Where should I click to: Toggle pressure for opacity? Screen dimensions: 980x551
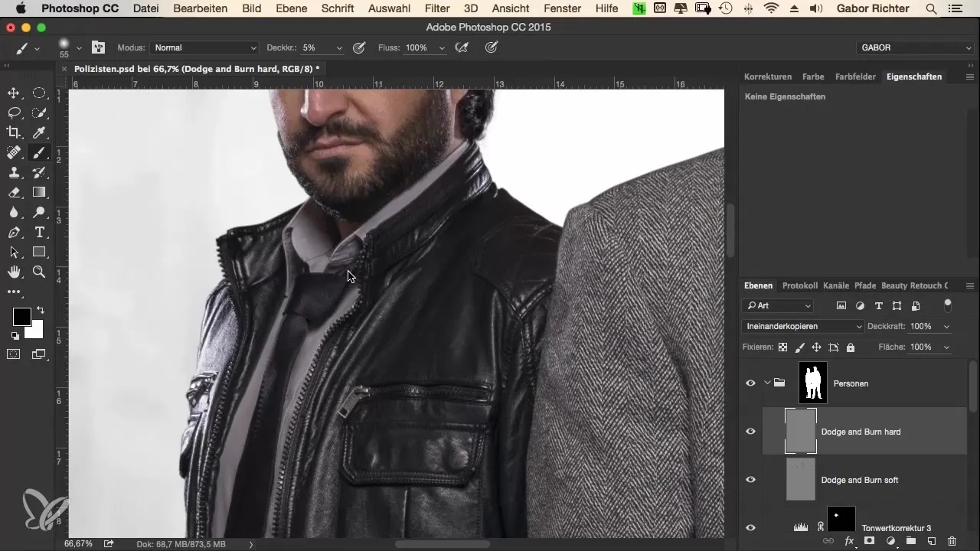[x=358, y=47]
